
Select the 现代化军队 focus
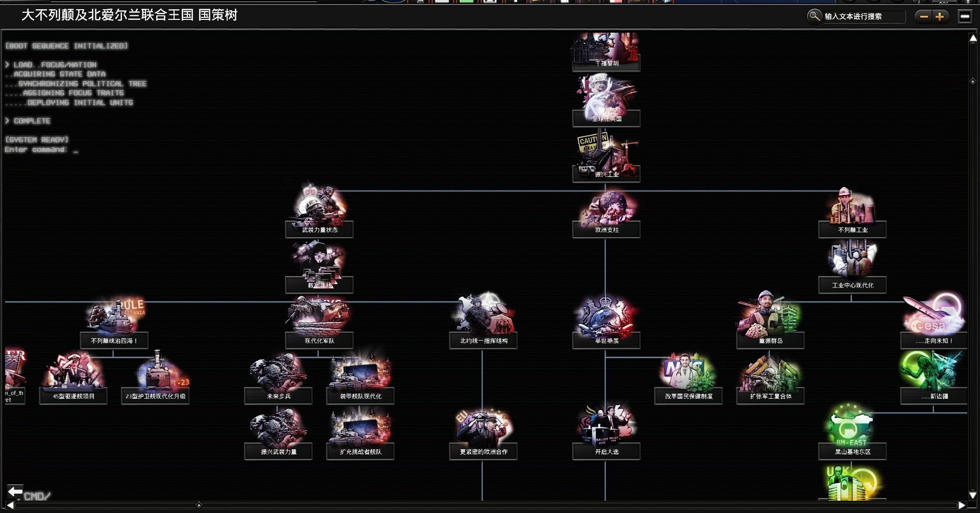coord(319,323)
